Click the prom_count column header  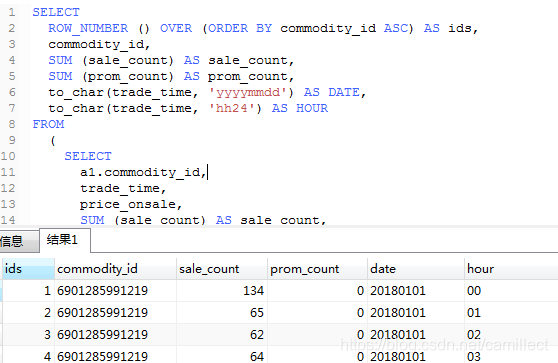coord(317,269)
